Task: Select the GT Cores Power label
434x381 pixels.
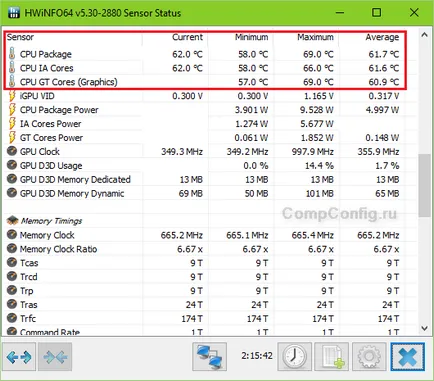Action: [51, 138]
